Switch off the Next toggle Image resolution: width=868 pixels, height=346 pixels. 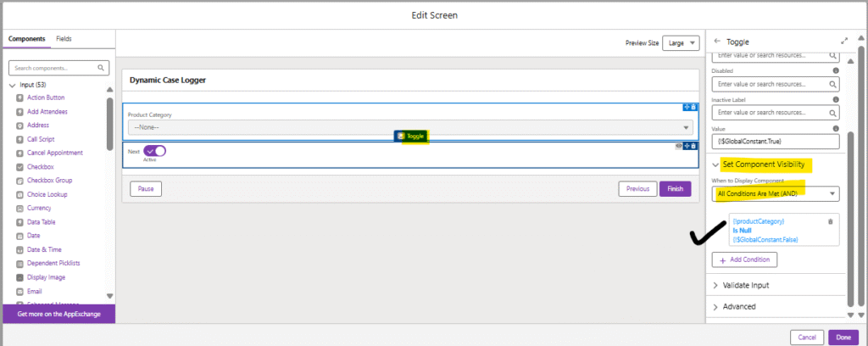pyautogui.click(x=154, y=151)
